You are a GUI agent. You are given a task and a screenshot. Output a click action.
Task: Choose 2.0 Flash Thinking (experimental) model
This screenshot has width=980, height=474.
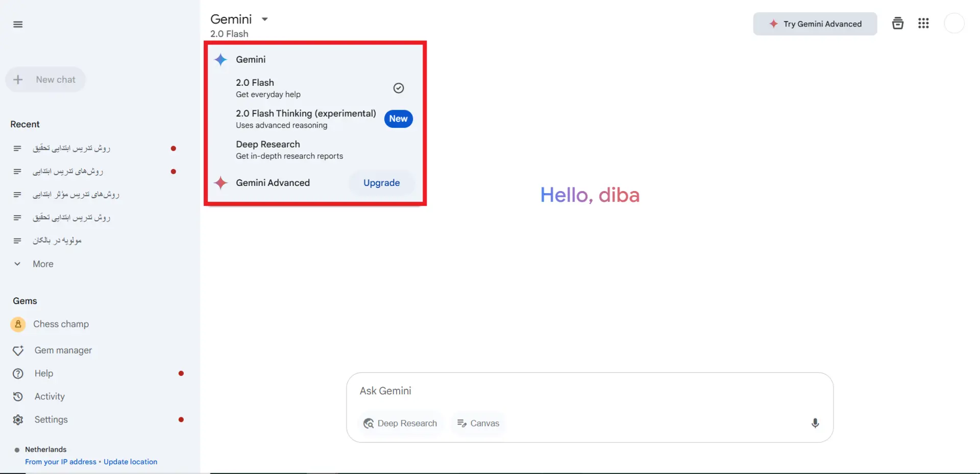point(315,118)
